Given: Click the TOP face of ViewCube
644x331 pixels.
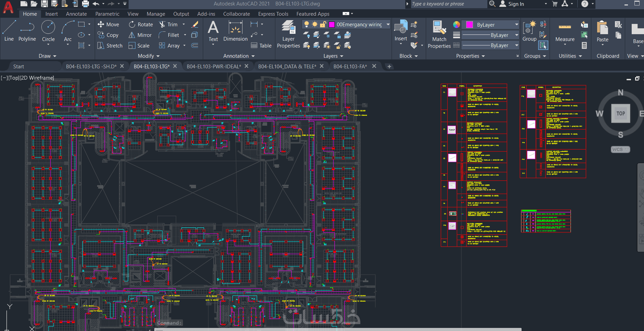Looking at the screenshot, I should (x=620, y=113).
